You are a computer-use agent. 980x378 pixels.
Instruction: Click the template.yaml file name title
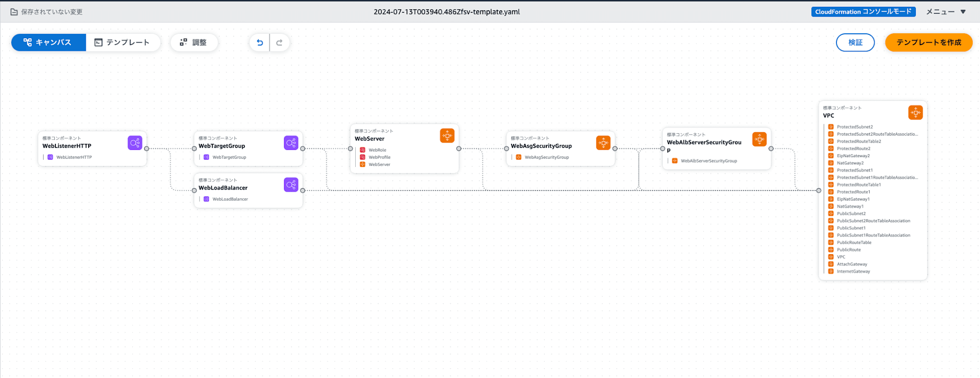pyautogui.click(x=447, y=12)
